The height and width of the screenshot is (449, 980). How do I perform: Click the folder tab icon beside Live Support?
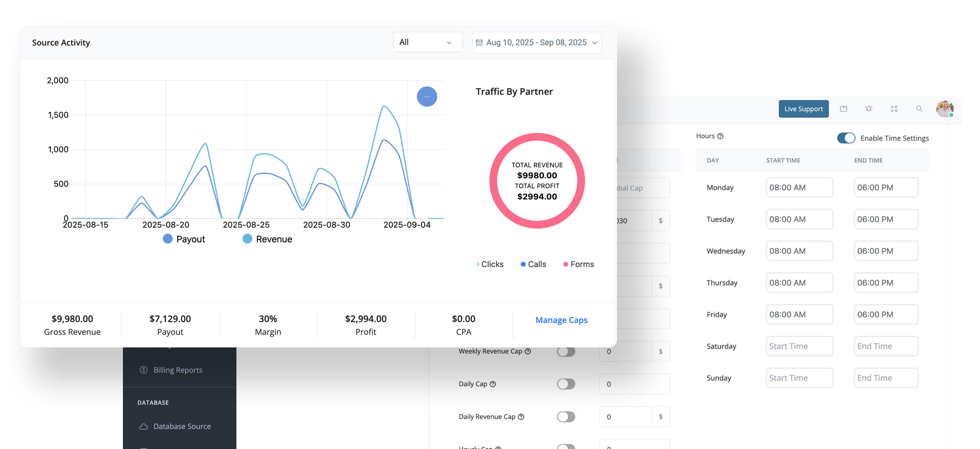pos(843,109)
